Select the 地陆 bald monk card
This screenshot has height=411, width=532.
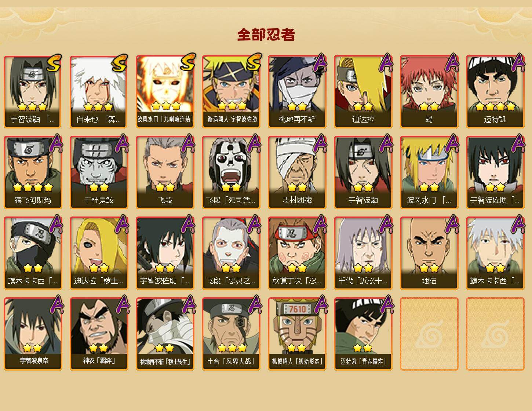coord(429,253)
